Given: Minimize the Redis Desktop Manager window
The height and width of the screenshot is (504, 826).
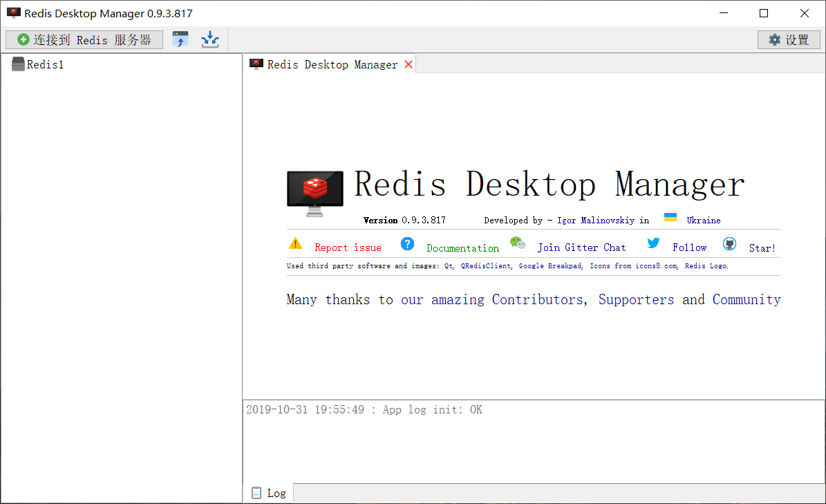Looking at the screenshot, I should pyautogui.click(x=724, y=13).
